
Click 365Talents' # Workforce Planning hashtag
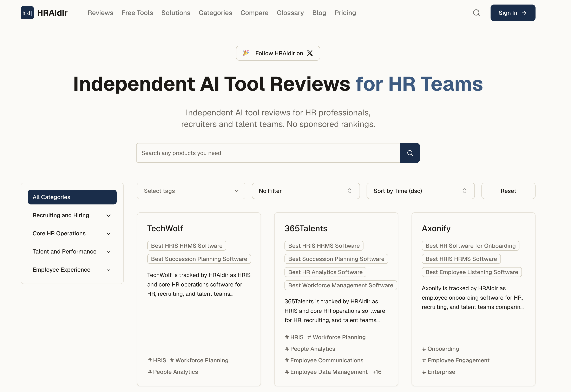point(336,337)
